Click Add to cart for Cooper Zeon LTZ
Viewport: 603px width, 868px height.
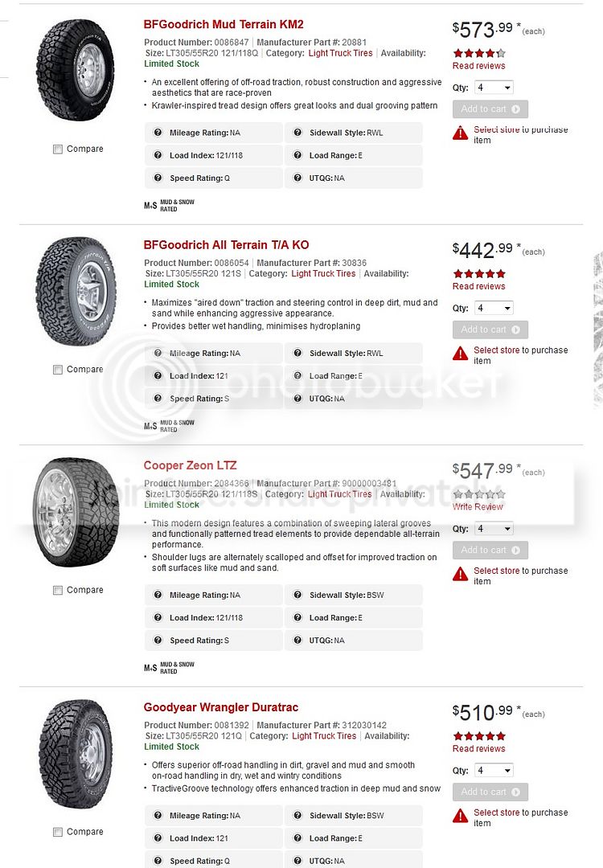coord(490,551)
